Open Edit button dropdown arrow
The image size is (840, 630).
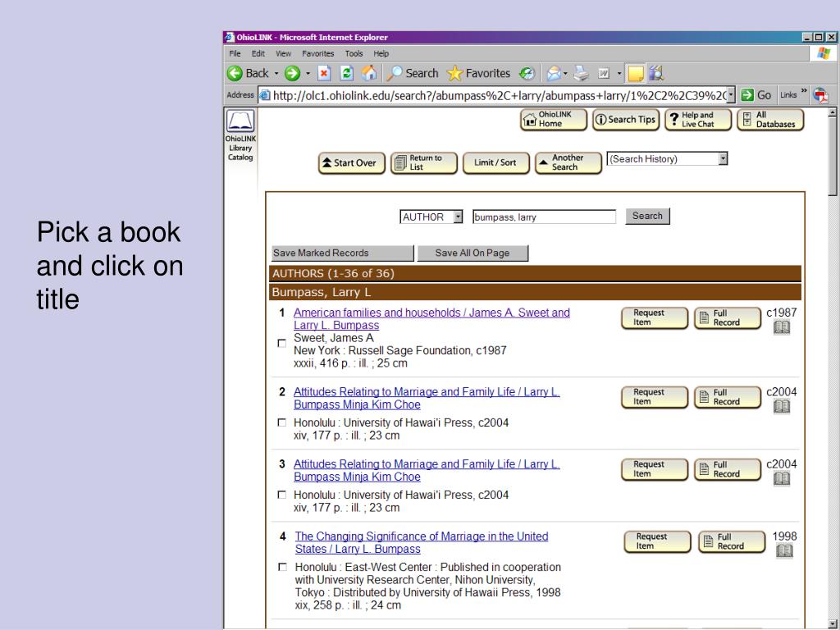click(619, 73)
